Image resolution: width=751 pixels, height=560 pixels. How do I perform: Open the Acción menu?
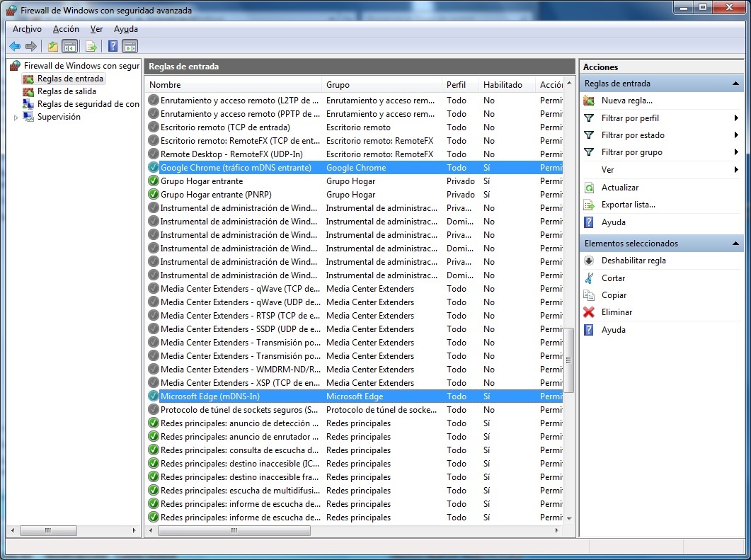pos(66,29)
